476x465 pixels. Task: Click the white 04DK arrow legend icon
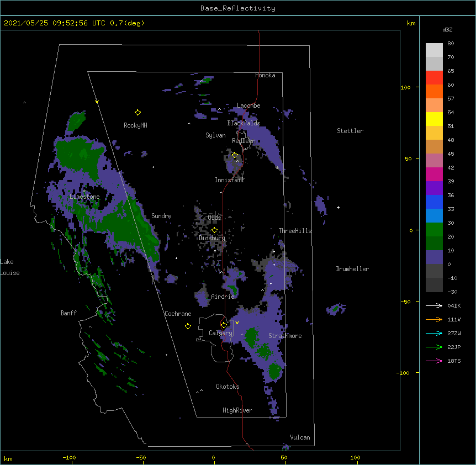coord(434,305)
